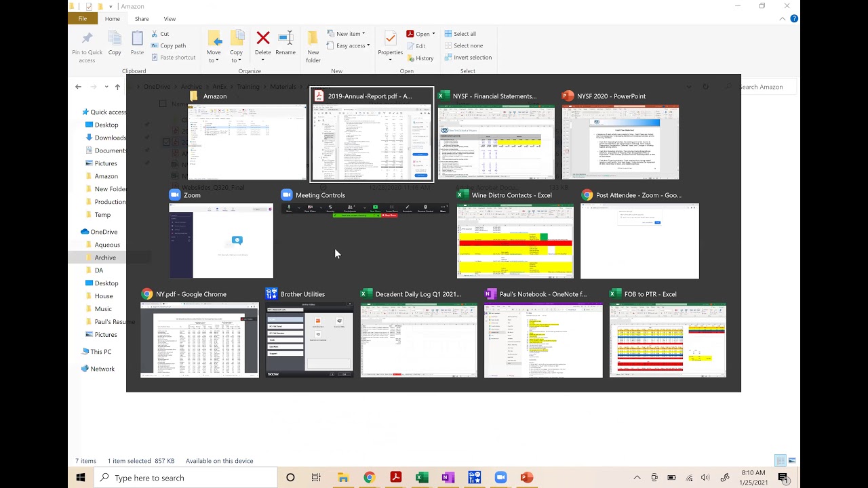868x488 pixels.
Task: Click Select all in the ribbon
Action: [460, 34]
